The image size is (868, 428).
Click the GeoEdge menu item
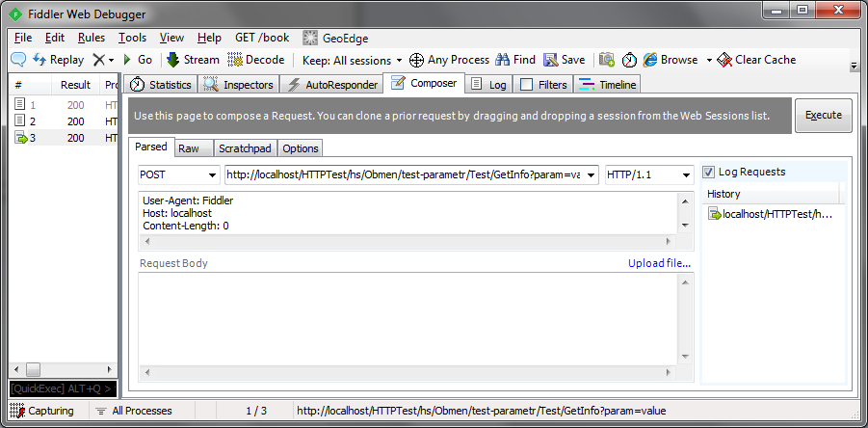(335, 38)
